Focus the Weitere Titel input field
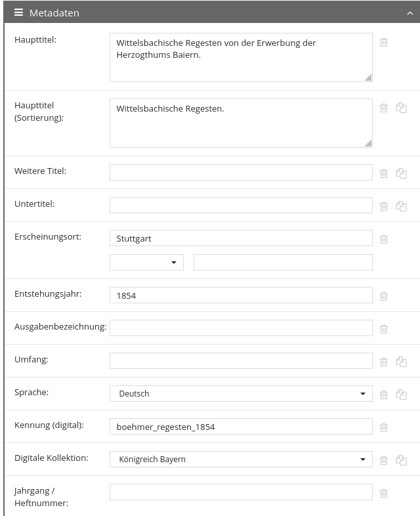This screenshot has height=516, width=420. click(x=241, y=173)
